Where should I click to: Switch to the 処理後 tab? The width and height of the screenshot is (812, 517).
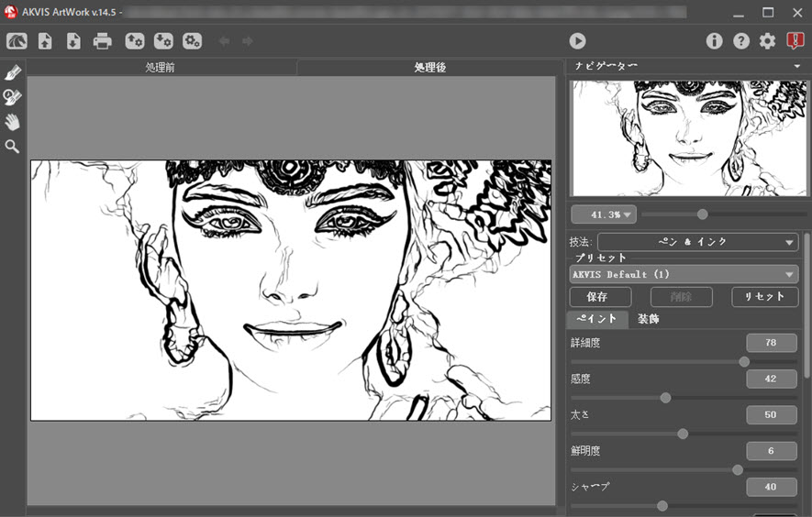[429, 67]
